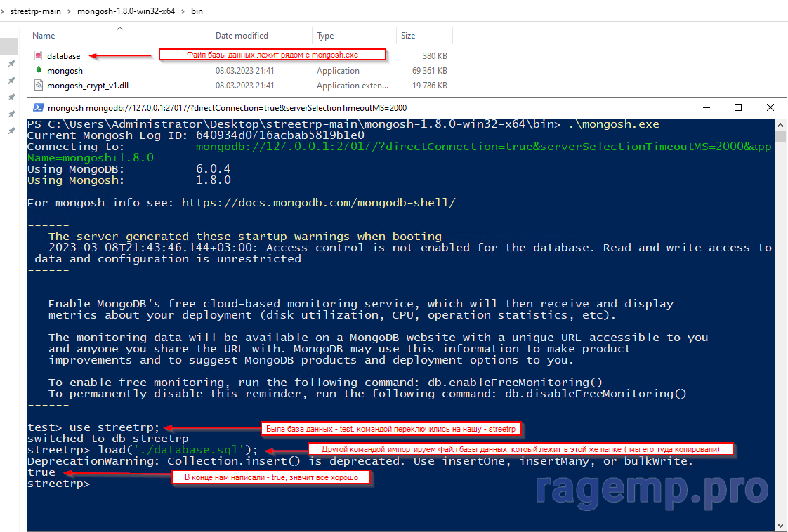The image size is (788, 532).
Task: Open streetrp-main breadcrumb folder
Action: pyautogui.click(x=36, y=11)
